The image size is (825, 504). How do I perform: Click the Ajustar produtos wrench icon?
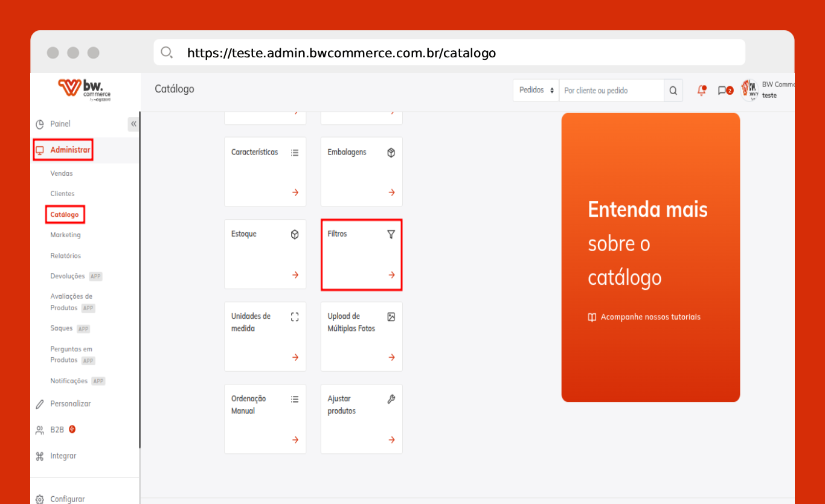point(391,399)
